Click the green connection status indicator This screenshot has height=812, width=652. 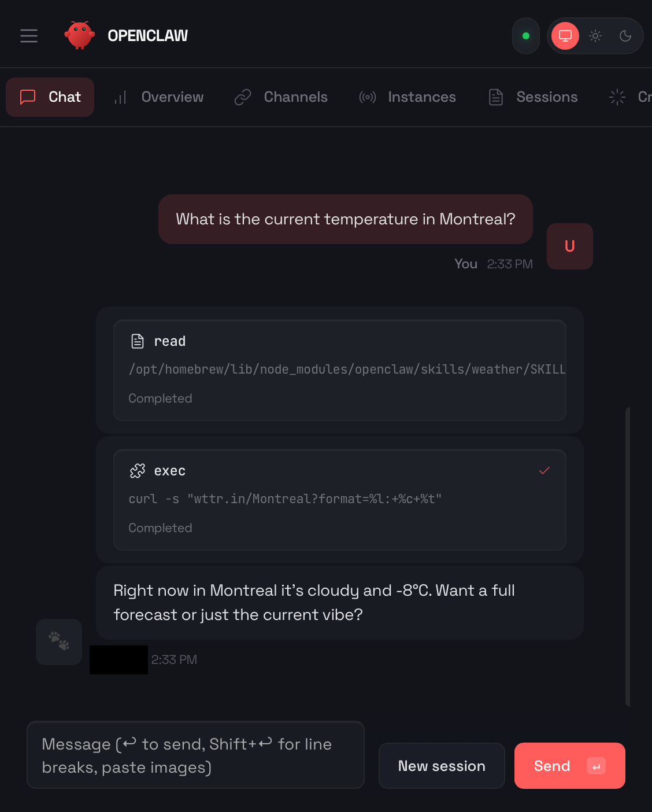526,36
